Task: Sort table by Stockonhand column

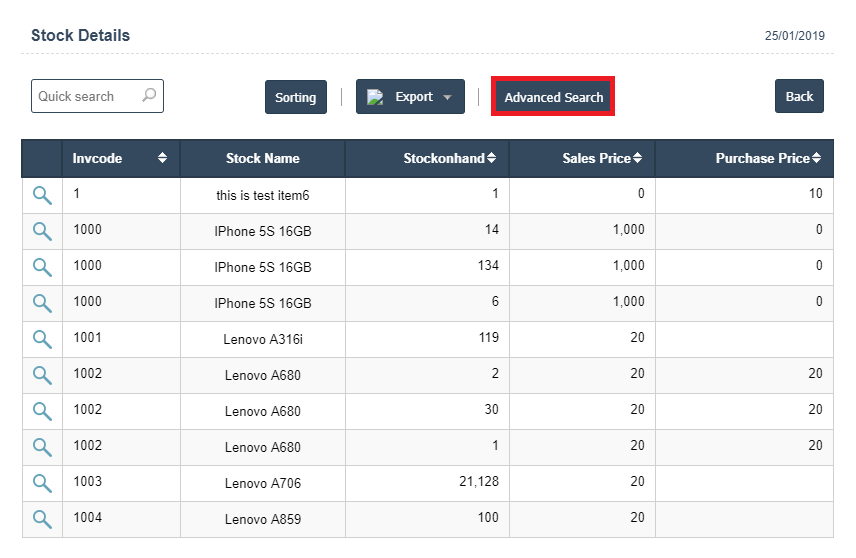Action: (x=491, y=158)
